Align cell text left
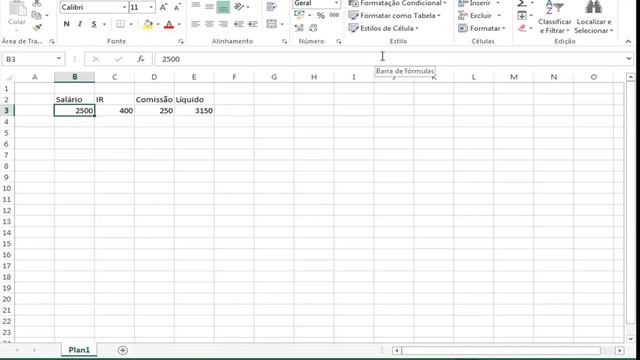Screen dimensions: 640x360 [196, 24]
